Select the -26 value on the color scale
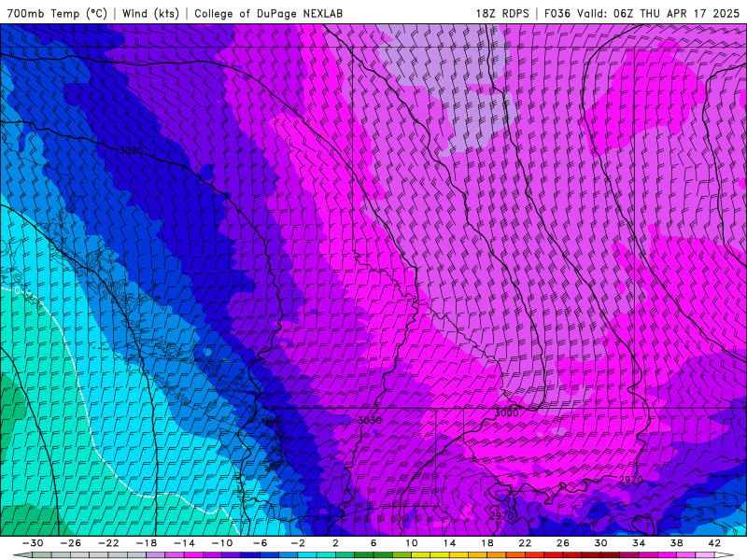 (x=71, y=543)
